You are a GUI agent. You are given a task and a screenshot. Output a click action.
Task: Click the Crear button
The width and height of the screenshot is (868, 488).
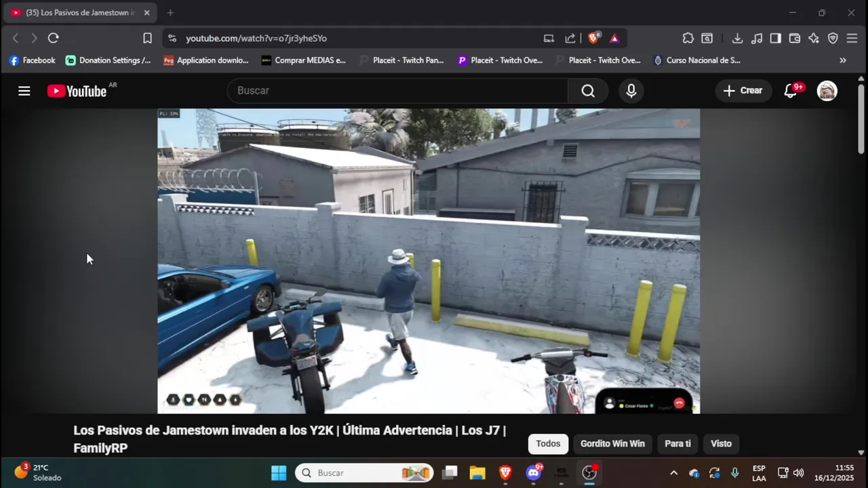tap(743, 91)
